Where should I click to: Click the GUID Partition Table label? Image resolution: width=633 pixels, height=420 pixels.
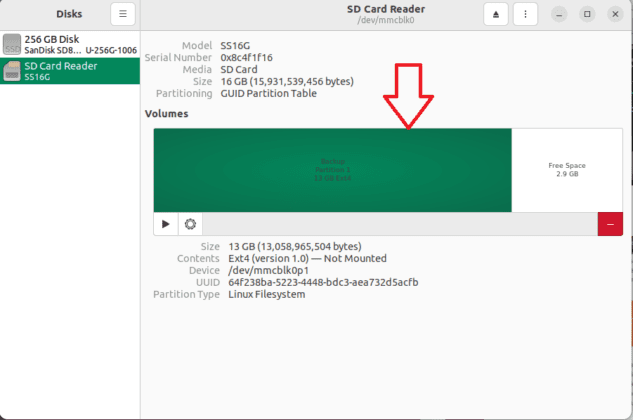click(x=268, y=94)
